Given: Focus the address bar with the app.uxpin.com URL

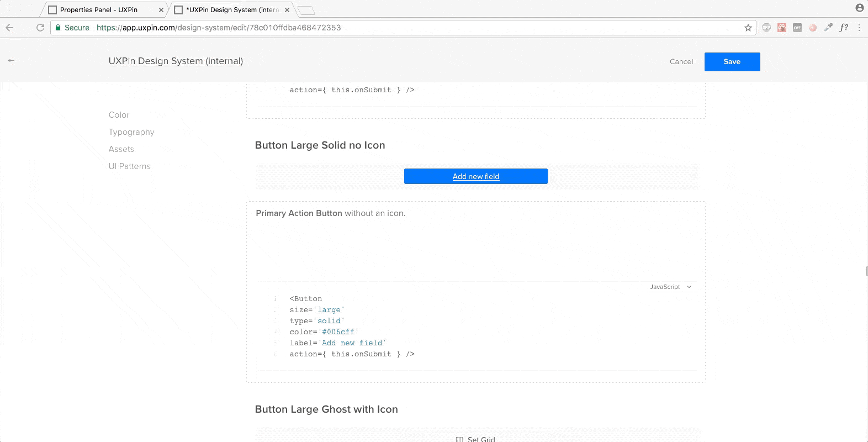Looking at the screenshot, I should click(403, 28).
